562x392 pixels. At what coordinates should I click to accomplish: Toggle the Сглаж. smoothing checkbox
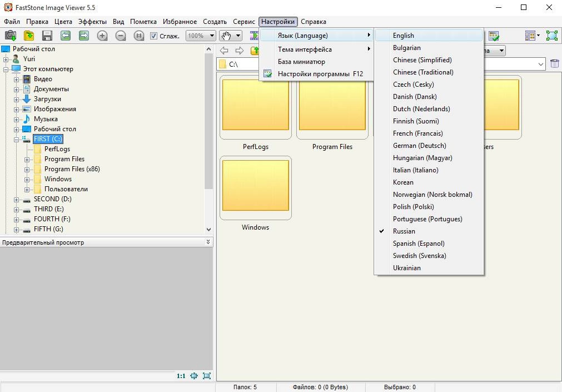[x=153, y=36]
